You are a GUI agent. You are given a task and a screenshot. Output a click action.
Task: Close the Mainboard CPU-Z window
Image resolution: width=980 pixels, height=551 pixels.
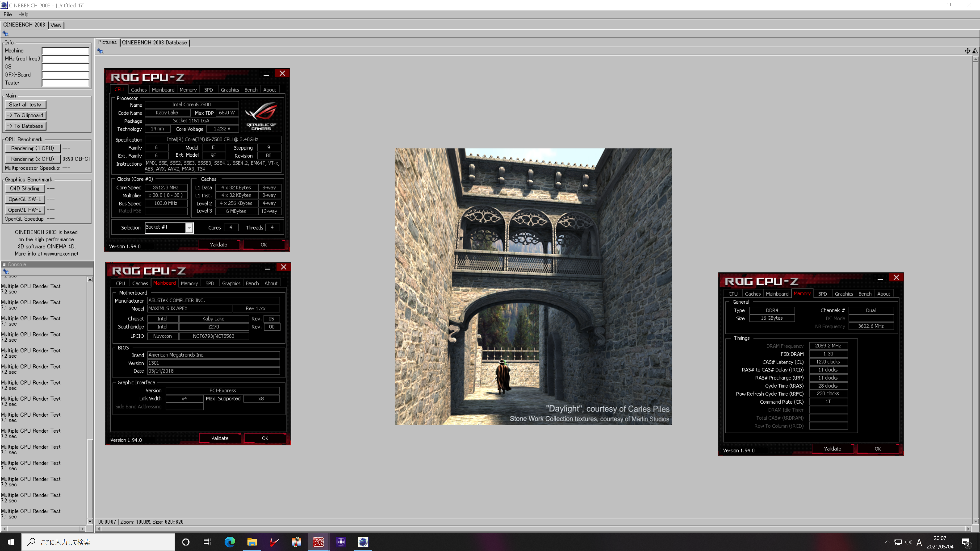284,267
